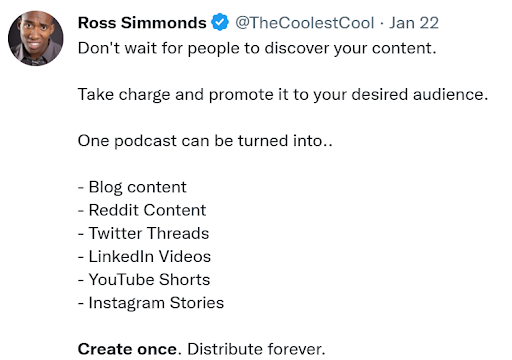512x360 pixels.
Task: Open Ross Simmonds' profile picture
Action: tap(36, 38)
